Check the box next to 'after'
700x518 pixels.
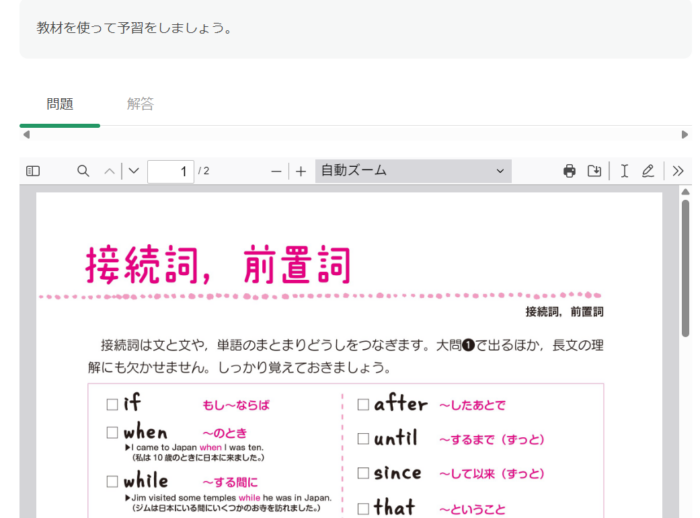coord(363,405)
